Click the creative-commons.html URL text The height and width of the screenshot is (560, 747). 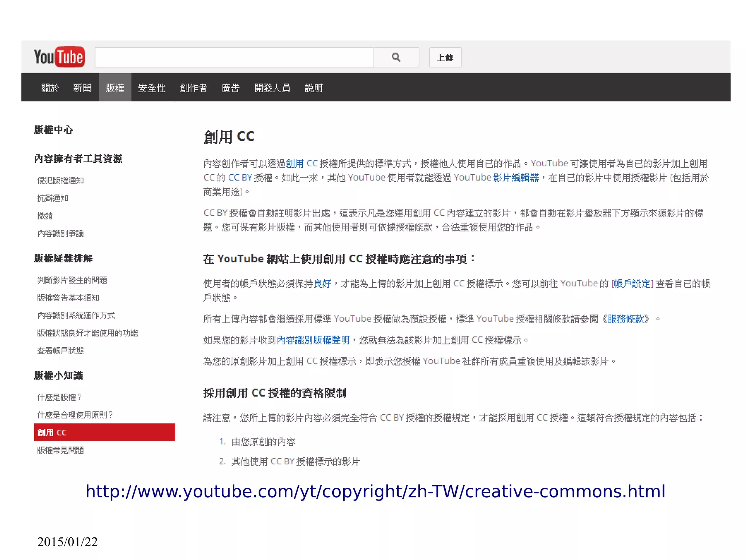pos(375,491)
